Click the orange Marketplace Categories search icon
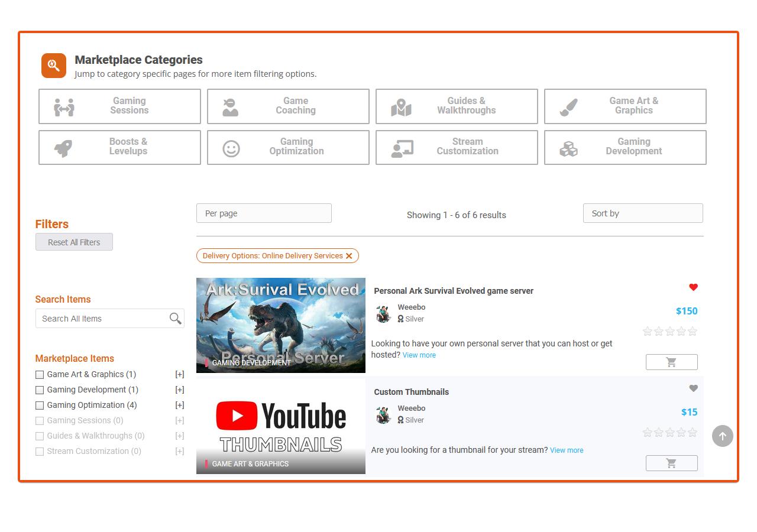Viewport: 757px width, 532px height. click(54, 66)
